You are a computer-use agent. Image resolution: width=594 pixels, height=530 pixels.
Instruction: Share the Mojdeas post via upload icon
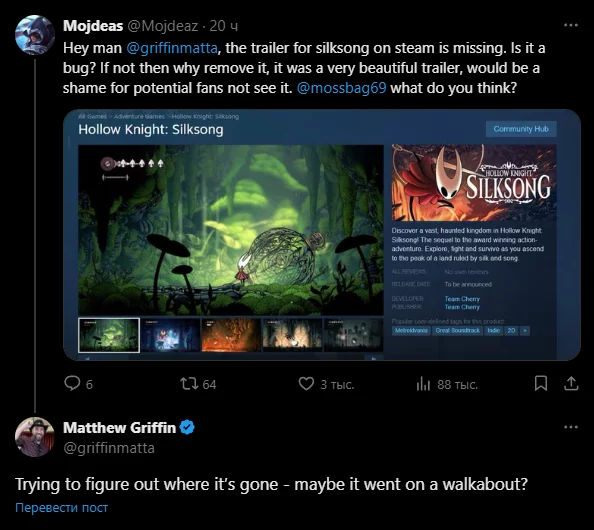[571, 383]
